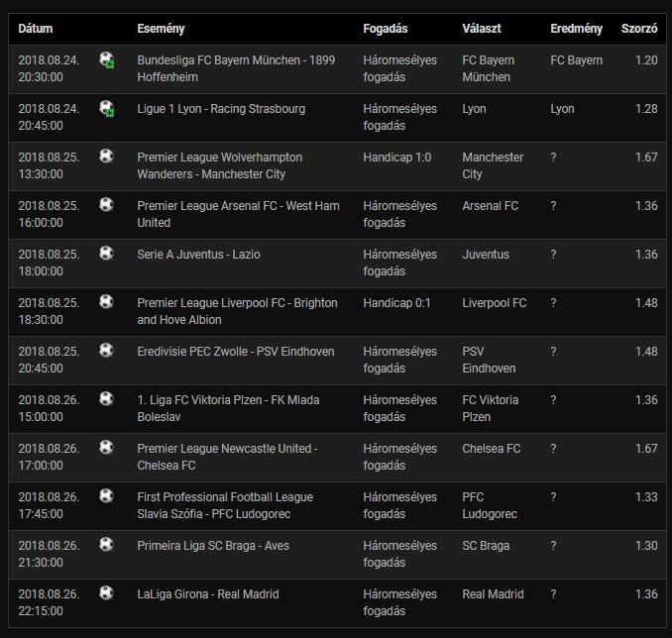
Task: Select event Liverpool FC - Brighton and Hove Albion
Action: [238, 311]
